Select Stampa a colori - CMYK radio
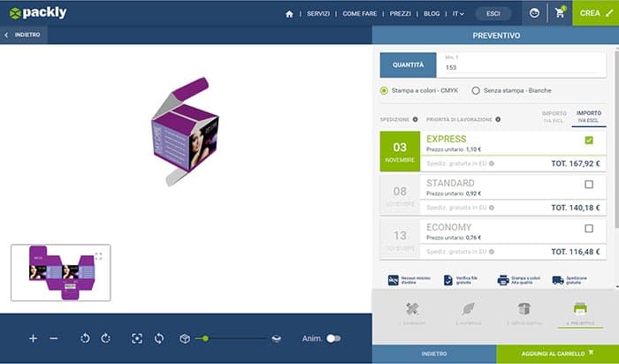The height and width of the screenshot is (364, 619). [384, 91]
